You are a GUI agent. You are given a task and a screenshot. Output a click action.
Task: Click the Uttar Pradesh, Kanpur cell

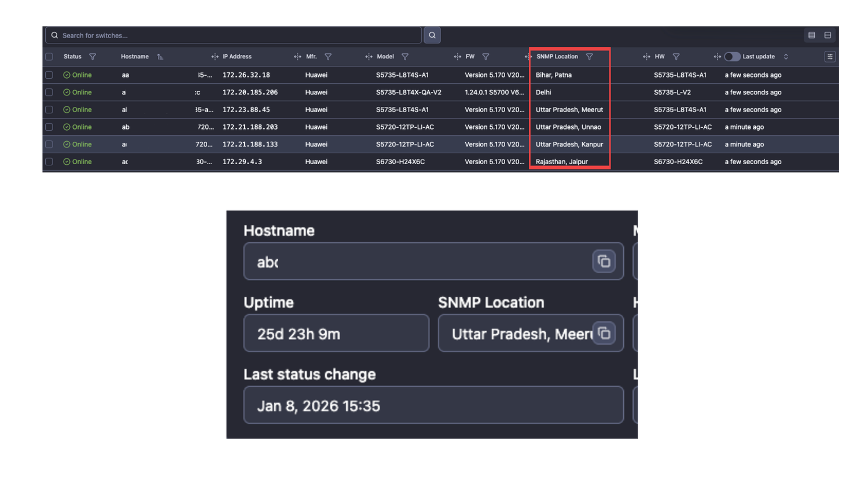point(569,145)
